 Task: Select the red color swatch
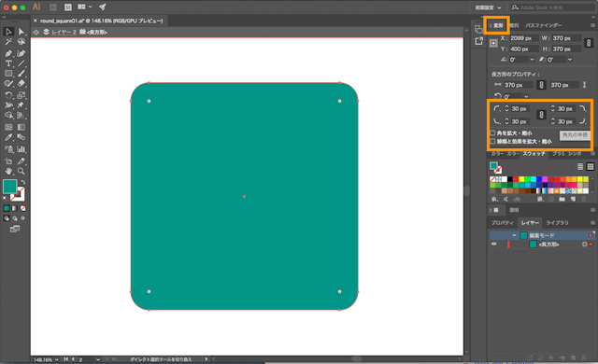point(516,179)
